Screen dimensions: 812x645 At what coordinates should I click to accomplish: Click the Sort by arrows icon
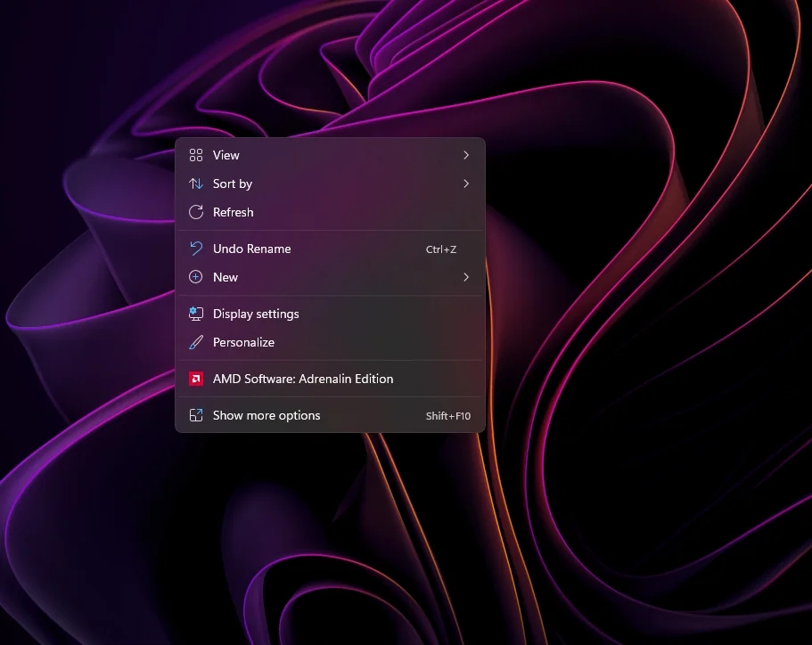(196, 184)
